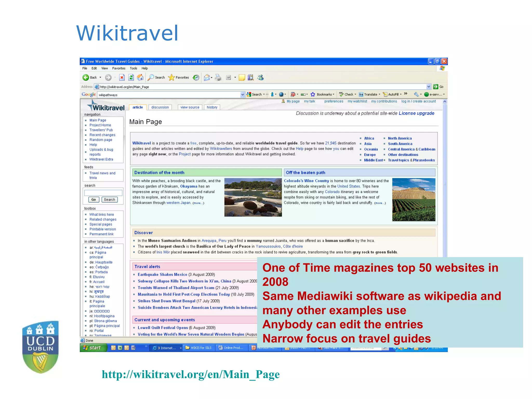Refresh the page with green arrows icon
The width and height of the screenshot is (532, 399).
(x=131, y=77)
